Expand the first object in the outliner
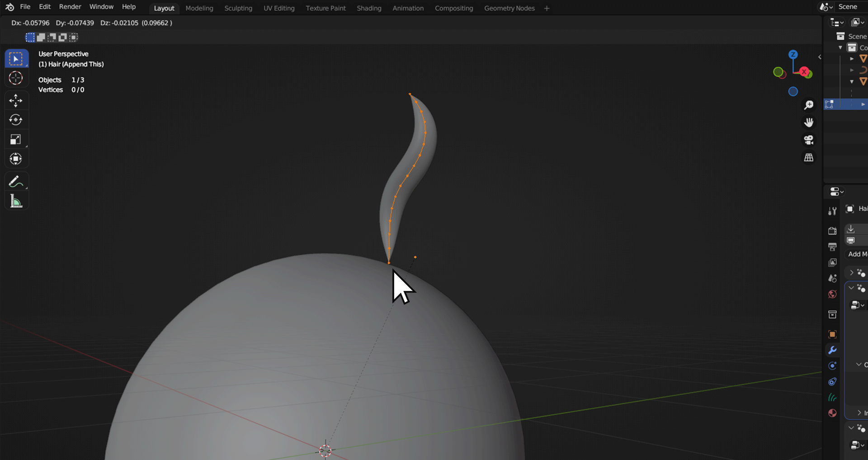This screenshot has width=868, height=460. click(852, 59)
